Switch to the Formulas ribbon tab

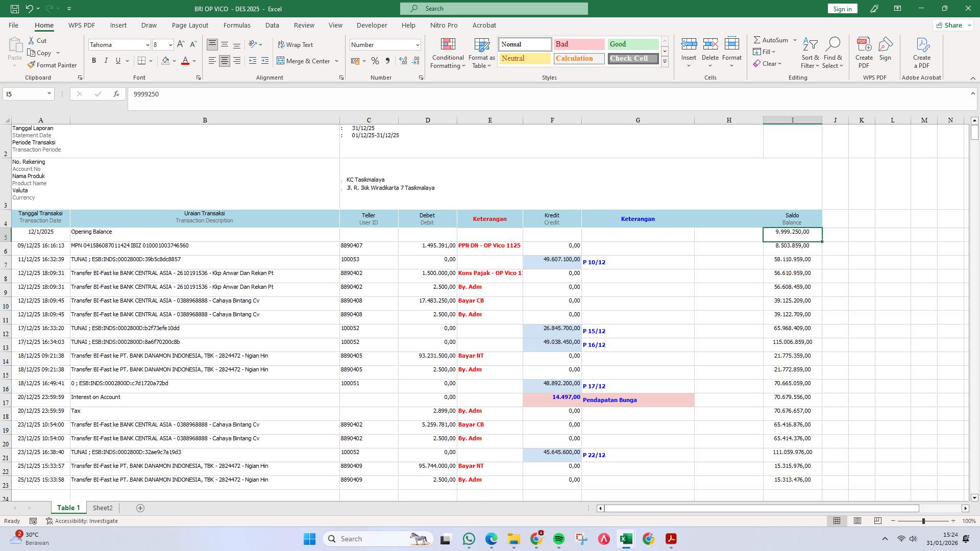tap(237, 25)
